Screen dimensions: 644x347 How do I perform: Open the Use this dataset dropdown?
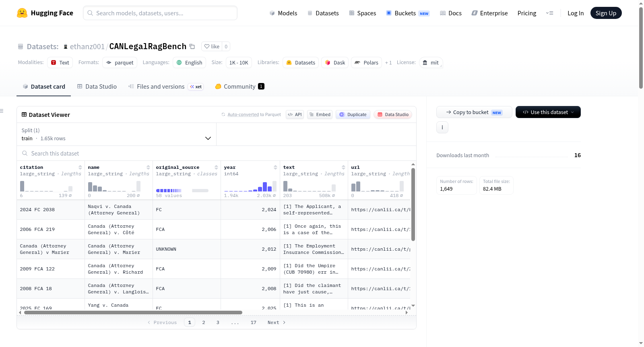[x=548, y=112]
